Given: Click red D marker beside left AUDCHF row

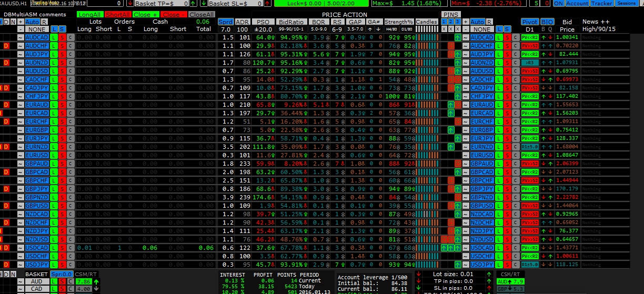Looking at the screenshot, I should 6,46.
